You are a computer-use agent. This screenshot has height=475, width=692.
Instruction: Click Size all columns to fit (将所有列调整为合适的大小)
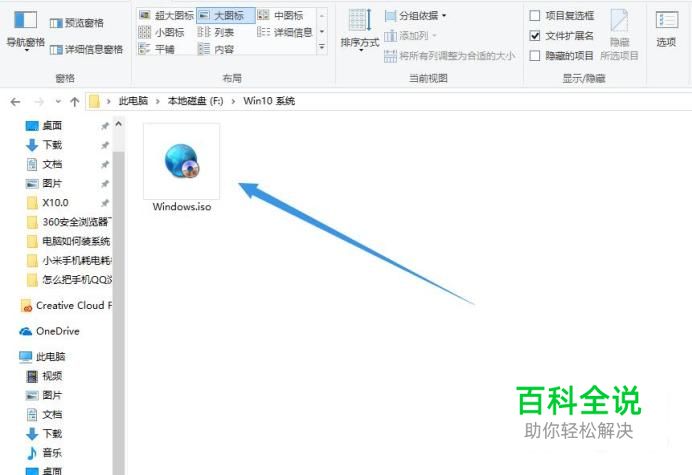449,56
